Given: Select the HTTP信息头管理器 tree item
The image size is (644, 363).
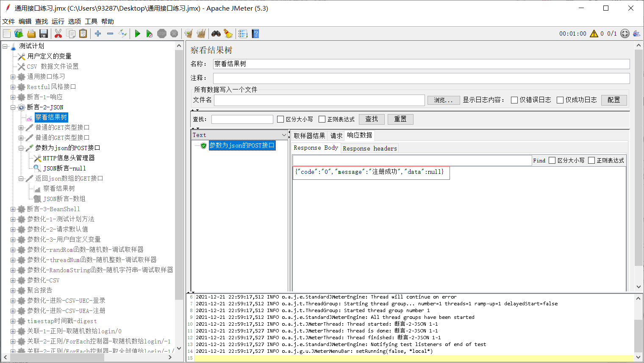Looking at the screenshot, I should tap(69, 158).
